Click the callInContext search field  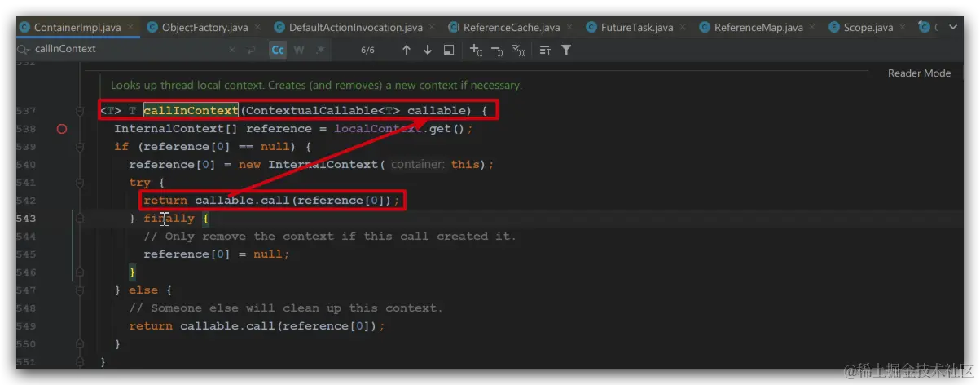click(126, 49)
